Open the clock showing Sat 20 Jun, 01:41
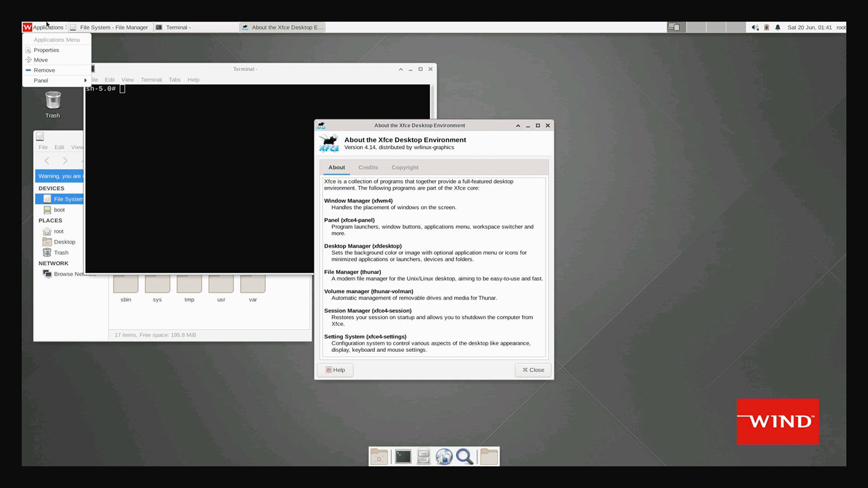The image size is (868, 488). coord(810,27)
